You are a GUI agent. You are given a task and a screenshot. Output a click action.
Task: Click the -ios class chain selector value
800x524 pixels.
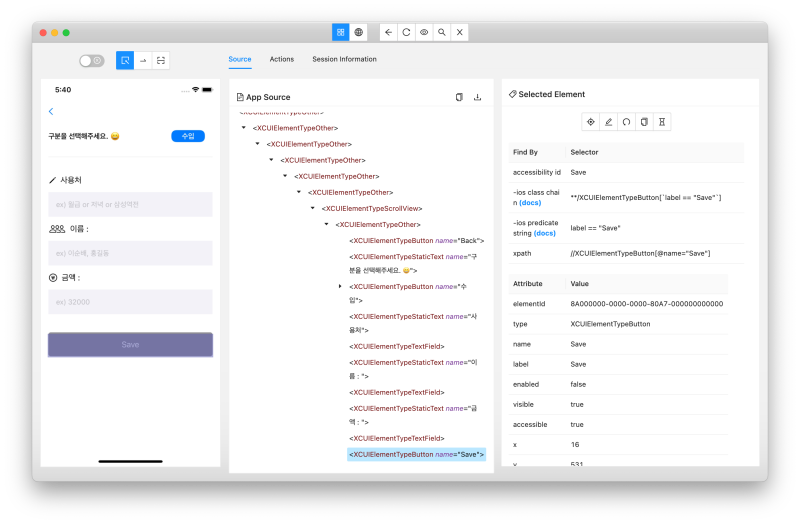pyautogui.click(x=645, y=197)
